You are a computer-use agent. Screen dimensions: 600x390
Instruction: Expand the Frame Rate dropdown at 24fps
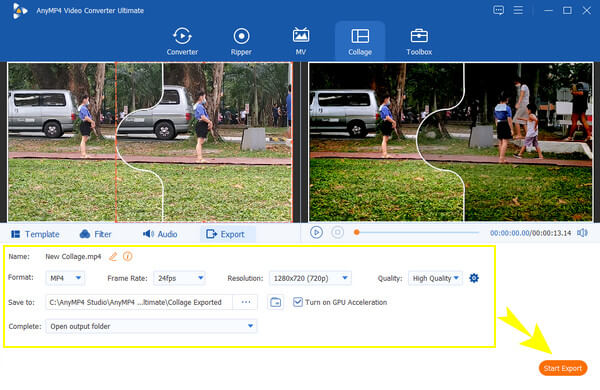179,278
